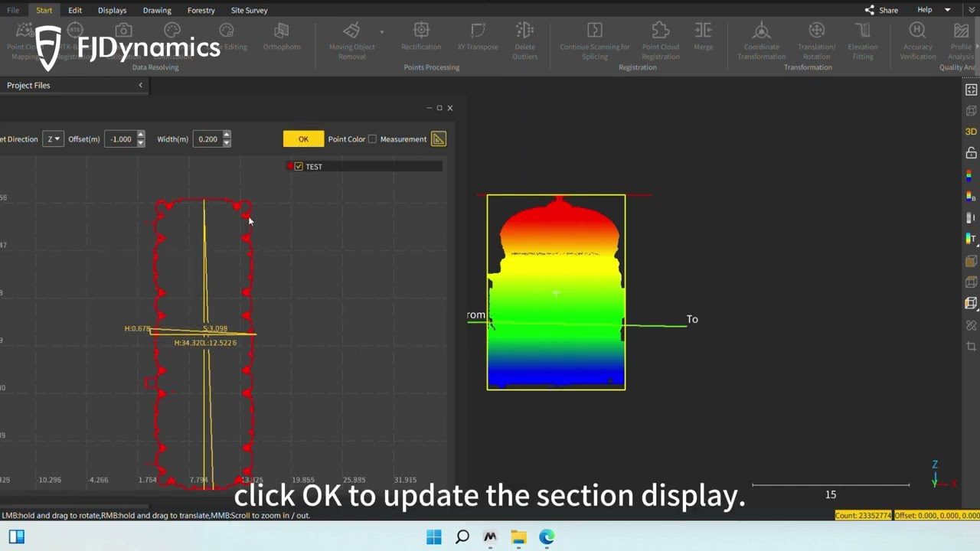The image size is (980, 551).
Task: Collapse the Project Files panel
Action: (140, 85)
